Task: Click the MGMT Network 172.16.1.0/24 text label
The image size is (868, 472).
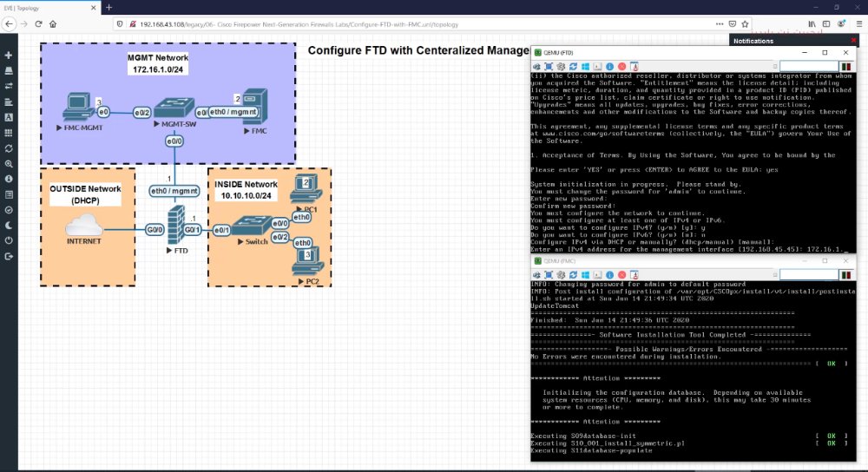Action: [158, 63]
